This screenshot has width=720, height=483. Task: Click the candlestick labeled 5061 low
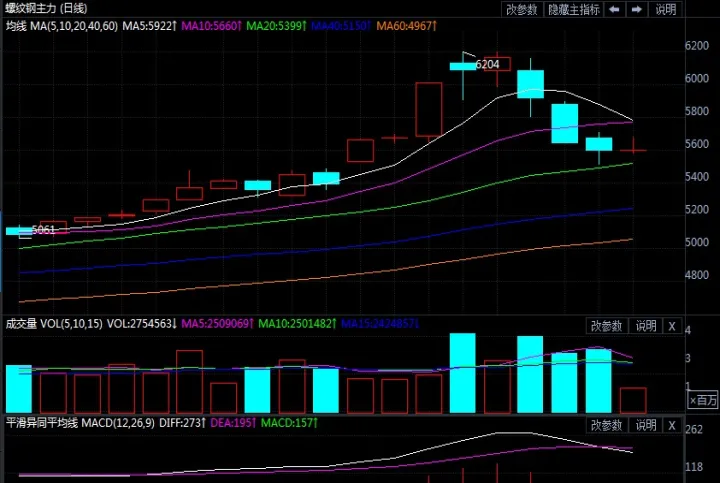[x=19, y=231]
